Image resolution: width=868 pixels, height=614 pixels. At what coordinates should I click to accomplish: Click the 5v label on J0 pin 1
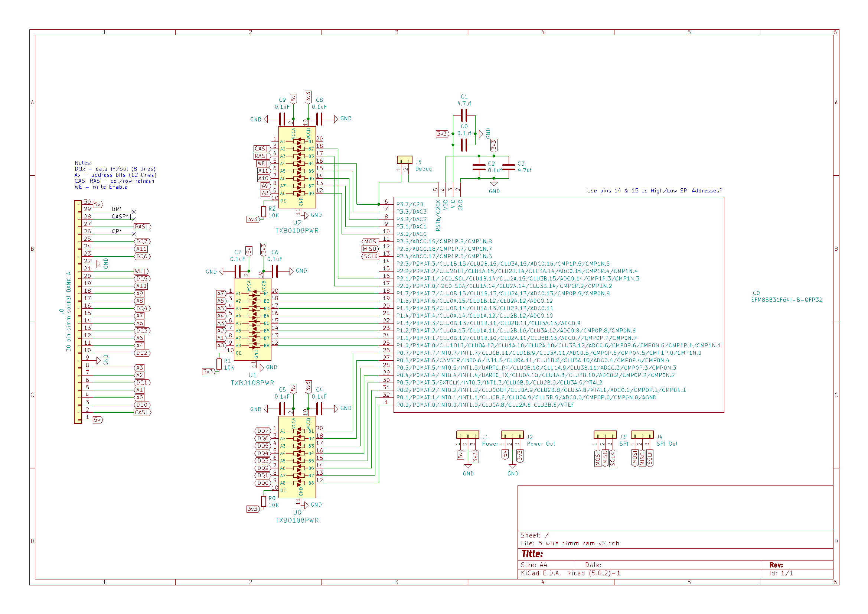98,419
